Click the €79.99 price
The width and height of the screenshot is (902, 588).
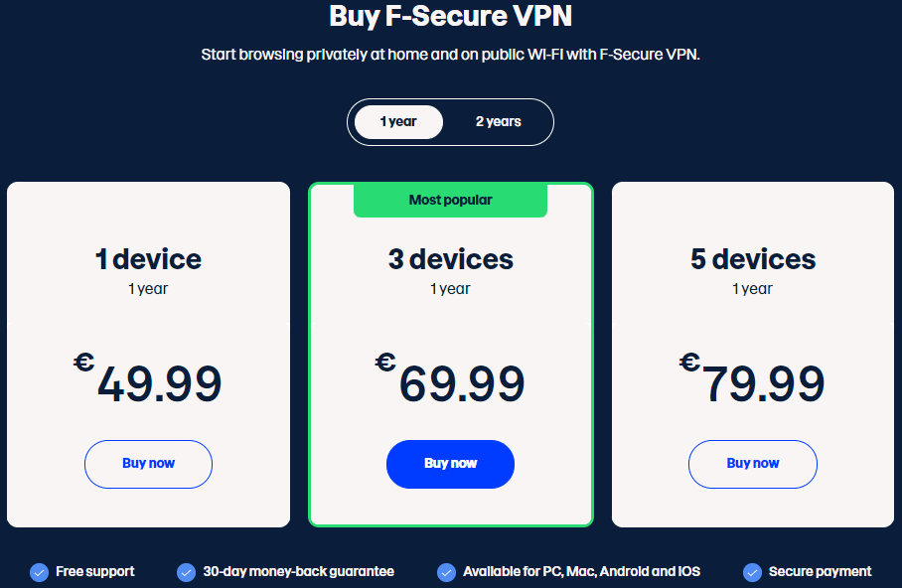pos(752,377)
